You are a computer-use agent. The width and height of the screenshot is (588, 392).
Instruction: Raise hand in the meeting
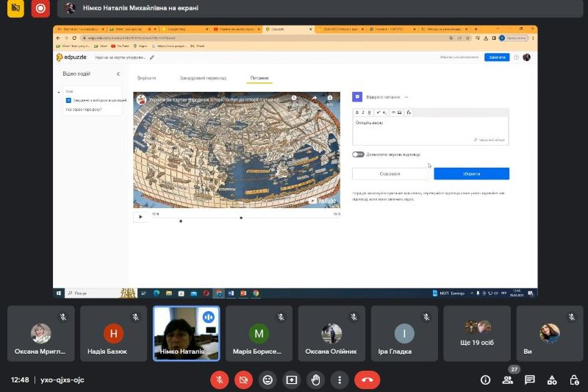(315, 380)
